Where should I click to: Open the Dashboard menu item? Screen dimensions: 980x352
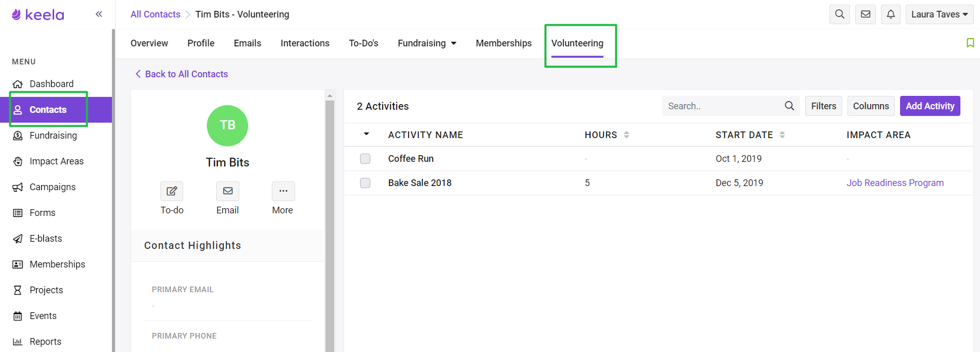point(52,84)
